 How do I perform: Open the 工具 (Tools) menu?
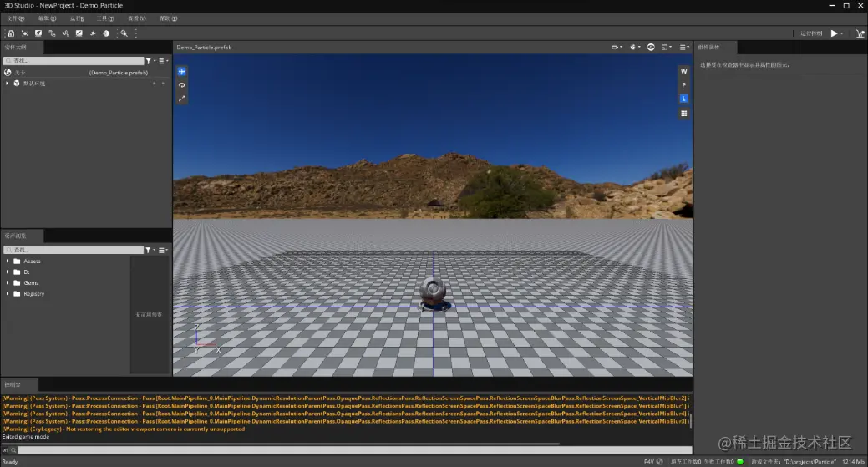105,18
